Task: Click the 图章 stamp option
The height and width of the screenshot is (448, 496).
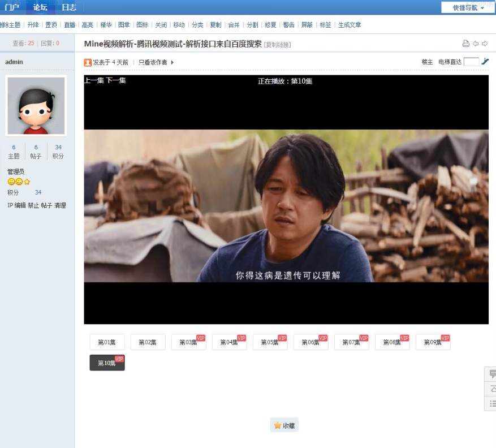Action: point(124,25)
